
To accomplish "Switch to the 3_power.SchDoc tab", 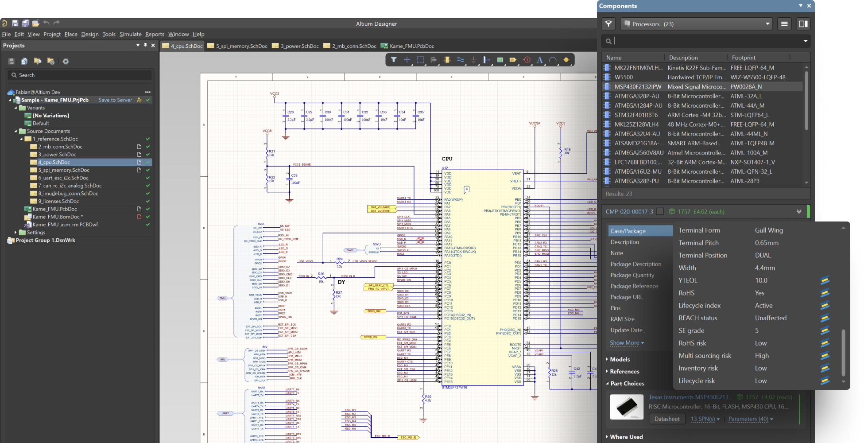I will point(295,46).
